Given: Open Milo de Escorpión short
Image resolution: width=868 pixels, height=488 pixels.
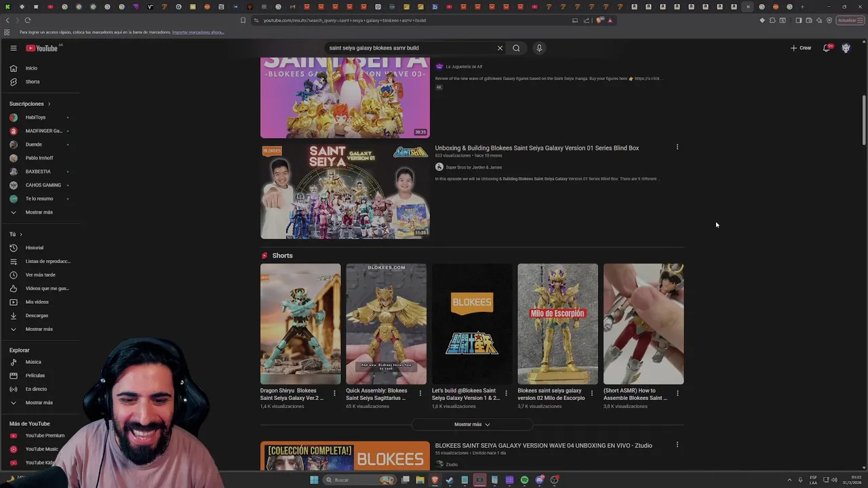Looking at the screenshot, I should [557, 324].
